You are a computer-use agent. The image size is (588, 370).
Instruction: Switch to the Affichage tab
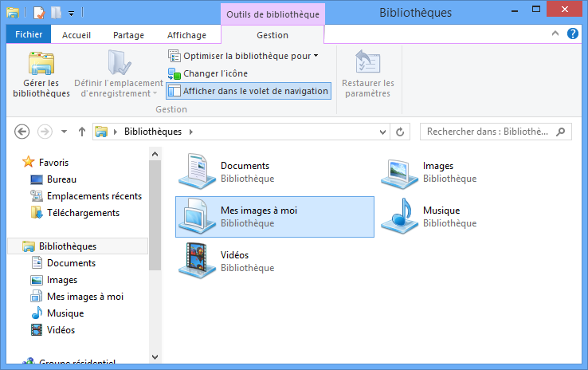click(x=186, y=35)
